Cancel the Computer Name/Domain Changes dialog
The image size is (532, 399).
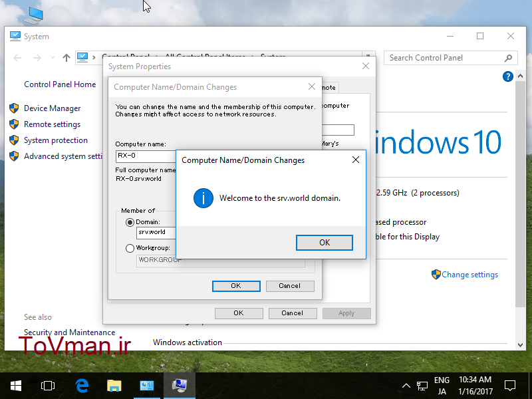[x=290, y=286]
